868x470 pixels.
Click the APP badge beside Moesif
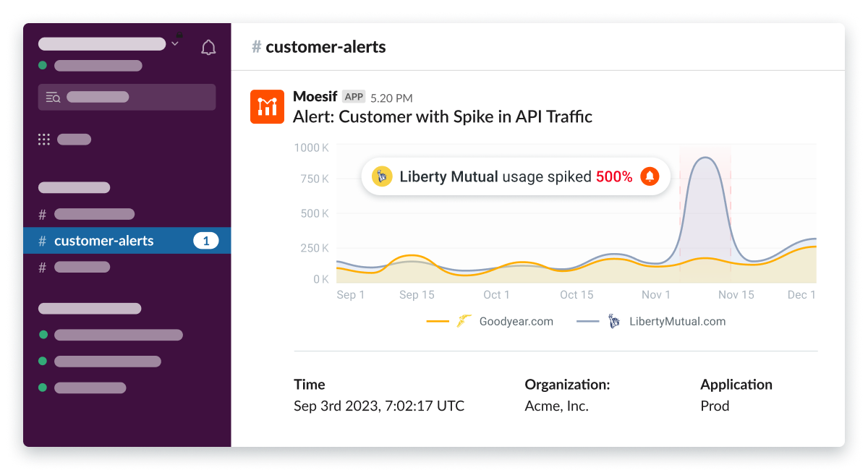354,97
